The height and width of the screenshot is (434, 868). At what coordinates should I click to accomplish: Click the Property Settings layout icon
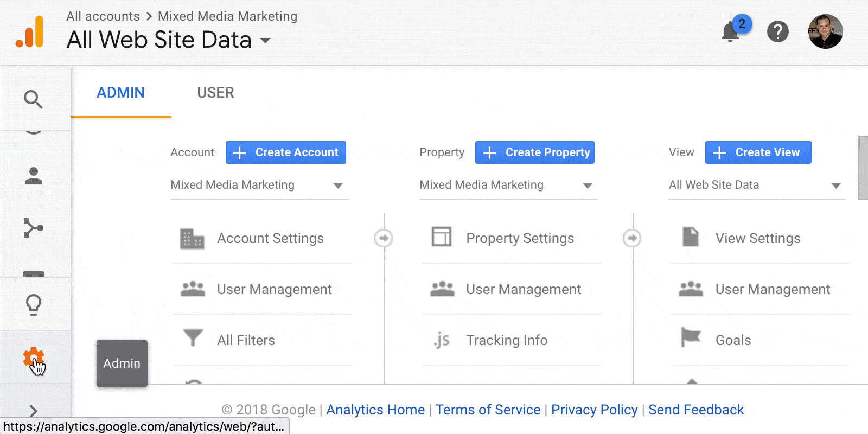pyautogui.click(x=441, y=237)
